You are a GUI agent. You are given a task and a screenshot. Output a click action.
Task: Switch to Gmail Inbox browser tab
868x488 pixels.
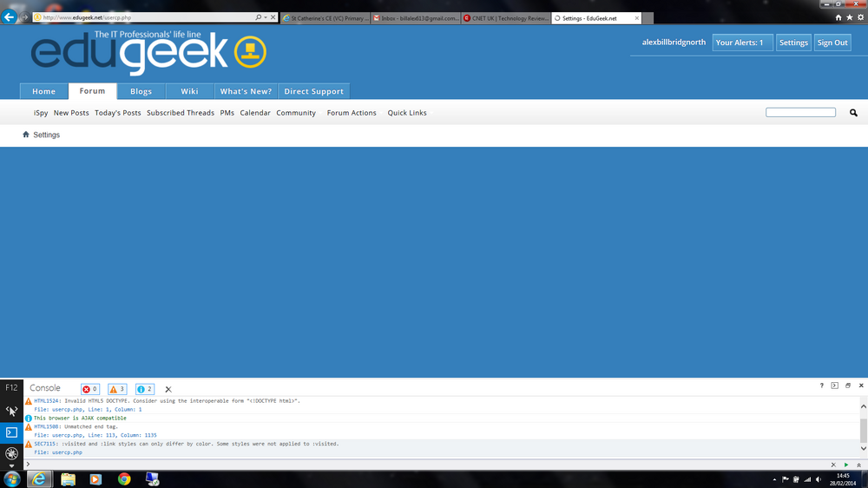point(416,18)
